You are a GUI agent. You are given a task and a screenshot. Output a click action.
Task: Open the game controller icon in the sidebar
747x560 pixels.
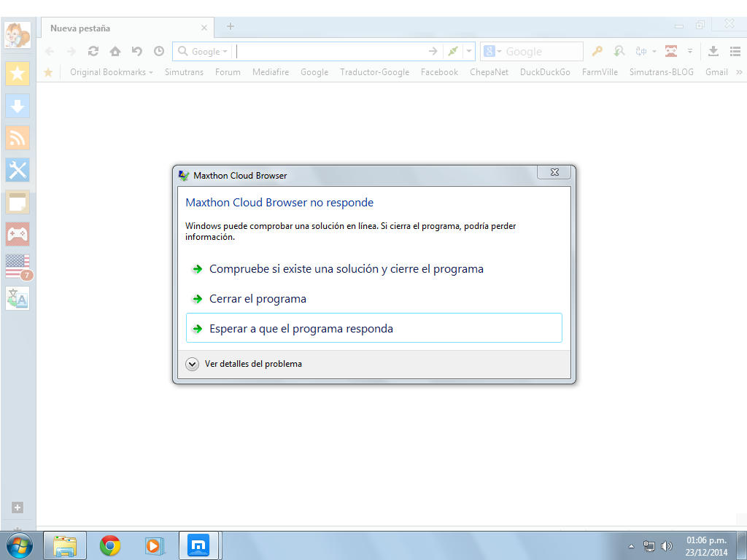click(x=18, y=234)
